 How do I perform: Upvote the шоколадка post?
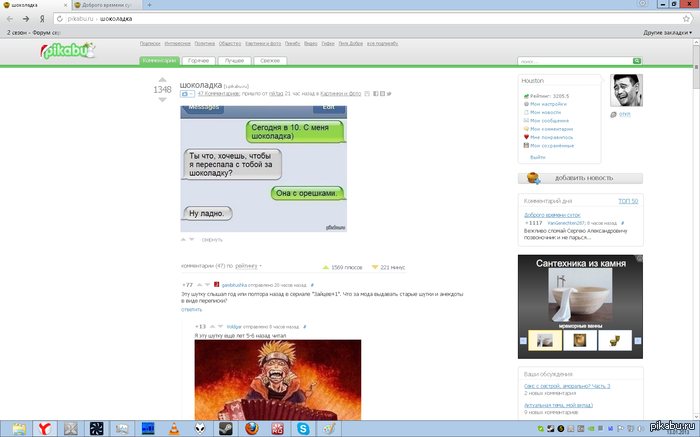[x=162, y=79]
